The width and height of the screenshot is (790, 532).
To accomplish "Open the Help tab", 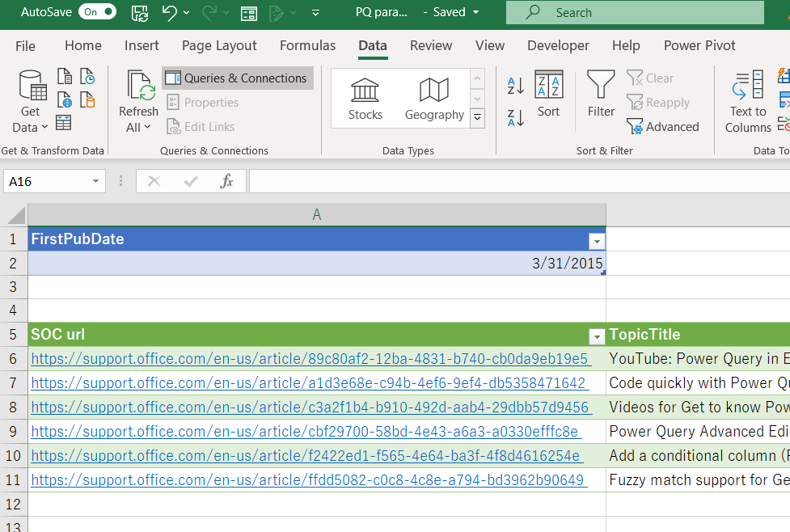I will click(x=626, y=45).
